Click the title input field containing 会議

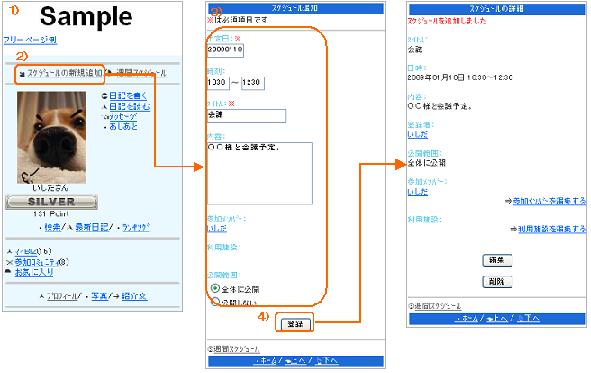pos(247,116)
